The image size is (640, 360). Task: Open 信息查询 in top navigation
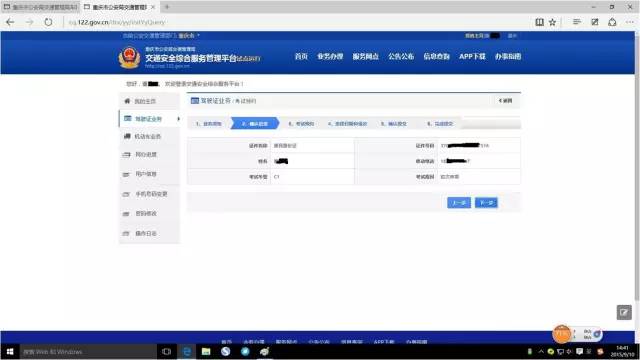(x=436, y=56)
